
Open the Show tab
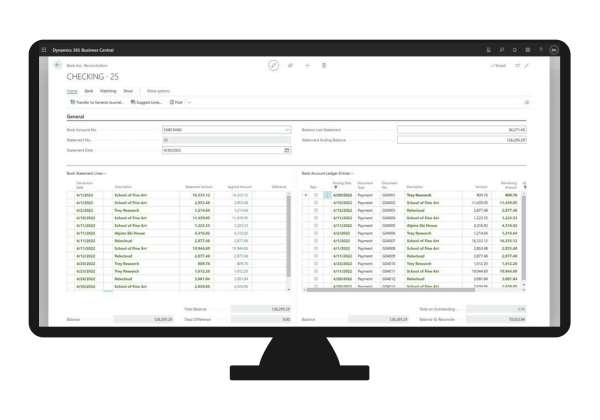pos(128,91)
